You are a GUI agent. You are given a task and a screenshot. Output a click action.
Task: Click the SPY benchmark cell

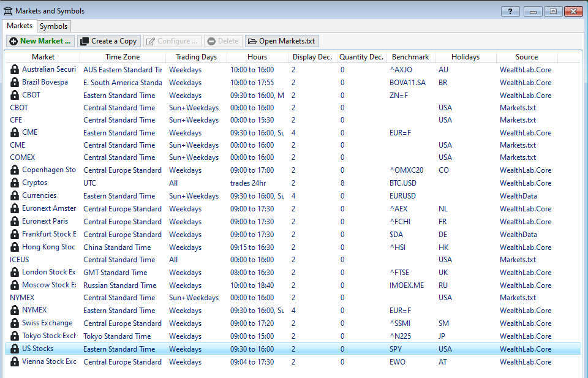click(395, 349)
